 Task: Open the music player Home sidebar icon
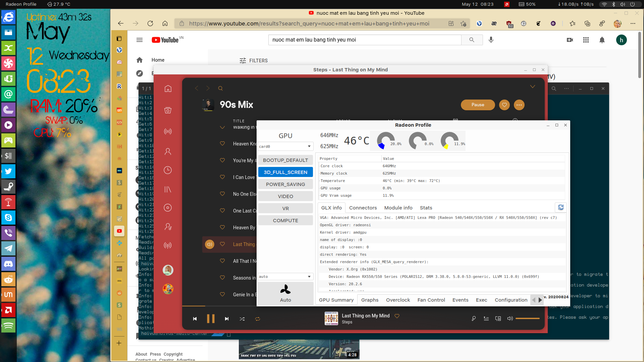[168, 88]
